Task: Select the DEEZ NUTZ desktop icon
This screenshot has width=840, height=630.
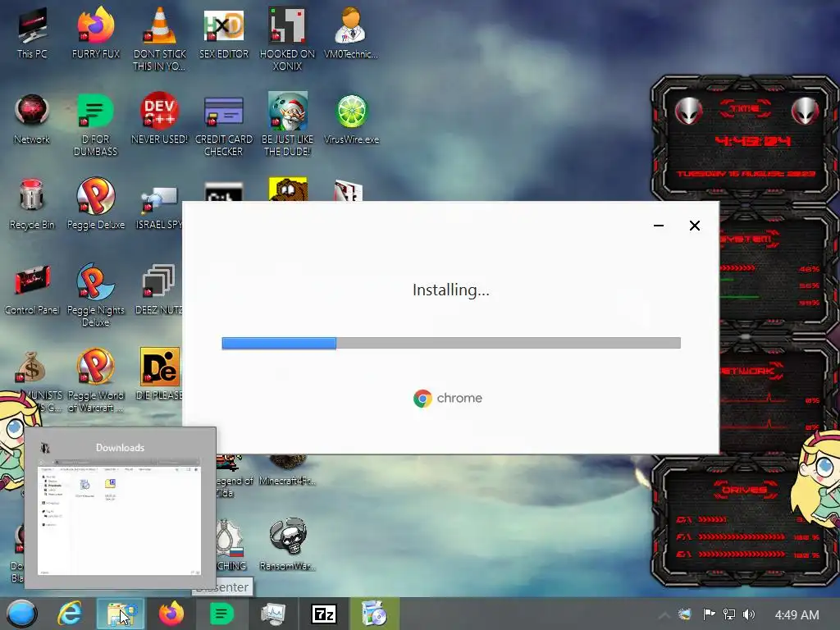Action: point(159,290)
